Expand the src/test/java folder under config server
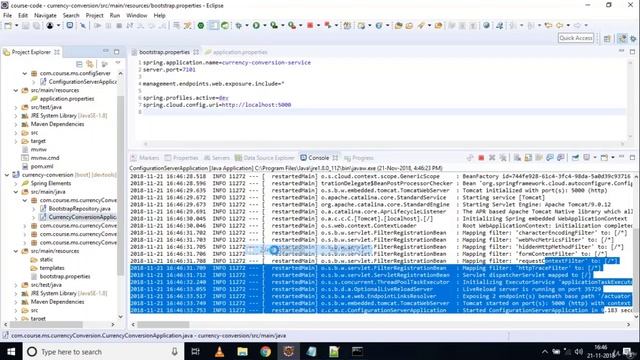Image resolution: width=640 pixels, height=360 pixels. [16, 107]
